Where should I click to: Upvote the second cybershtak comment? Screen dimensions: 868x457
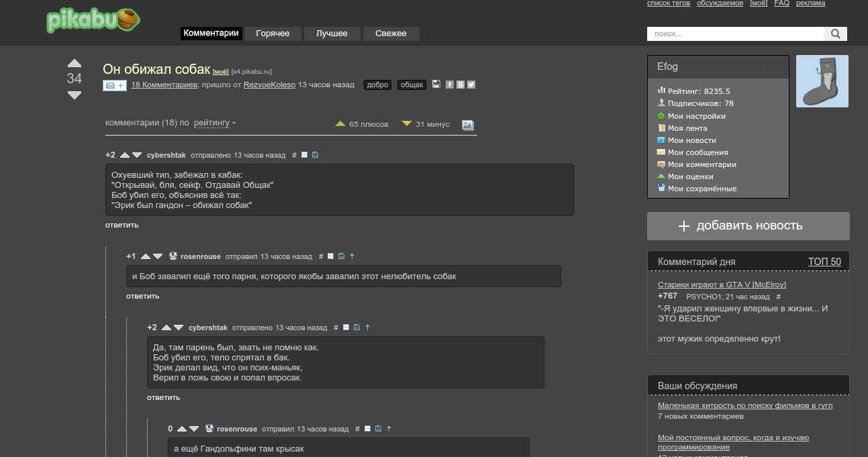(166, 327)
